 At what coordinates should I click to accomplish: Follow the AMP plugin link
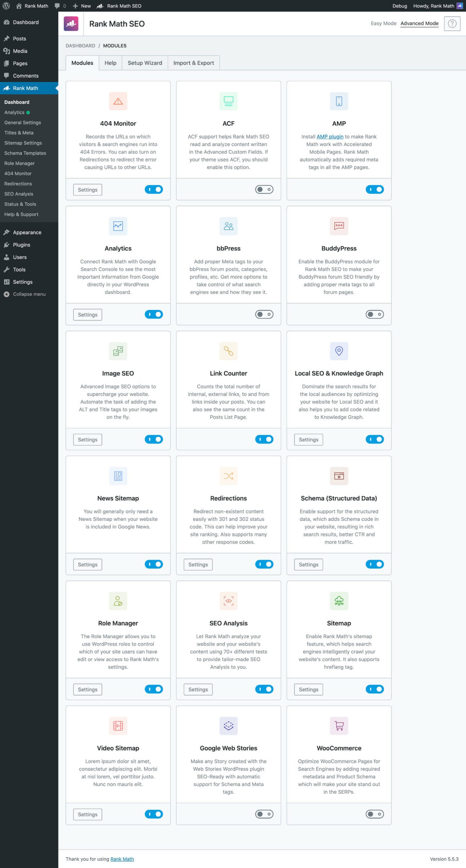point(330,137)
